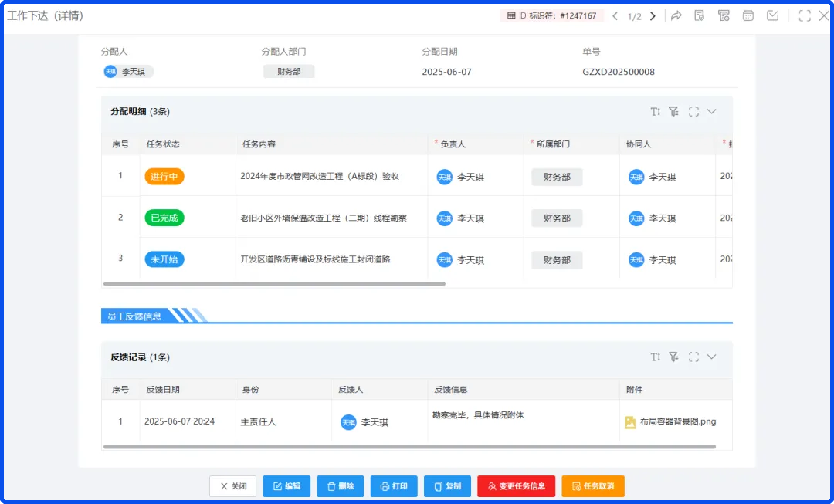Open attachment 布局容器背景图.png in feedback row
The height and width of the screenshot is (504, 834).
click(x=672, y=422)
